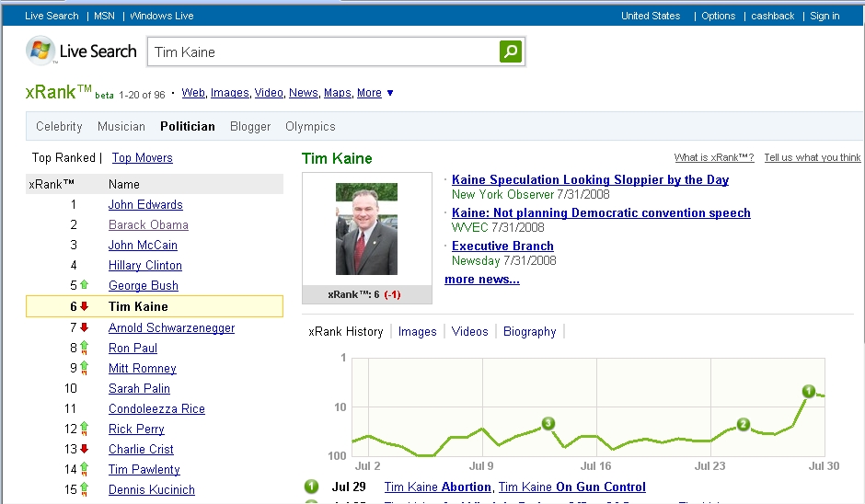The image size is (865, 504).
Task: Click the 'more news...' link
Action: click(481, 280)
